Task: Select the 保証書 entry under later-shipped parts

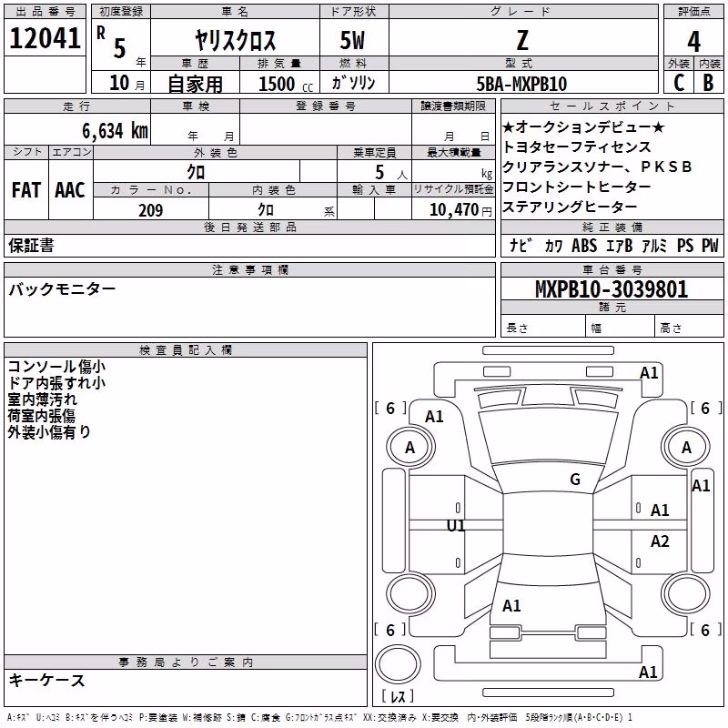Action: point(31,246)
